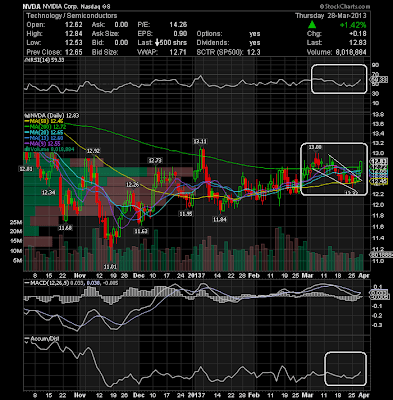Click the green up-arrow price change indicator

(x=312, y=25)
